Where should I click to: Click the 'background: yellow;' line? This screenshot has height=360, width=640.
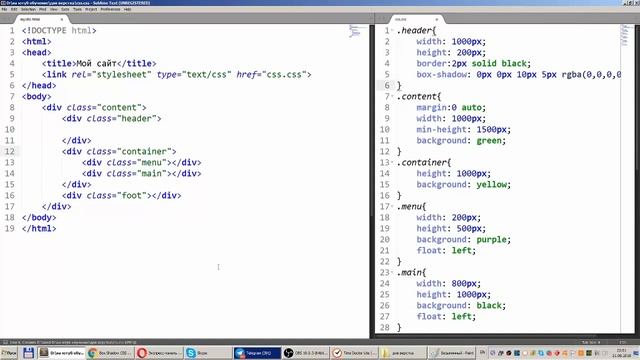(x=464, y=184)
